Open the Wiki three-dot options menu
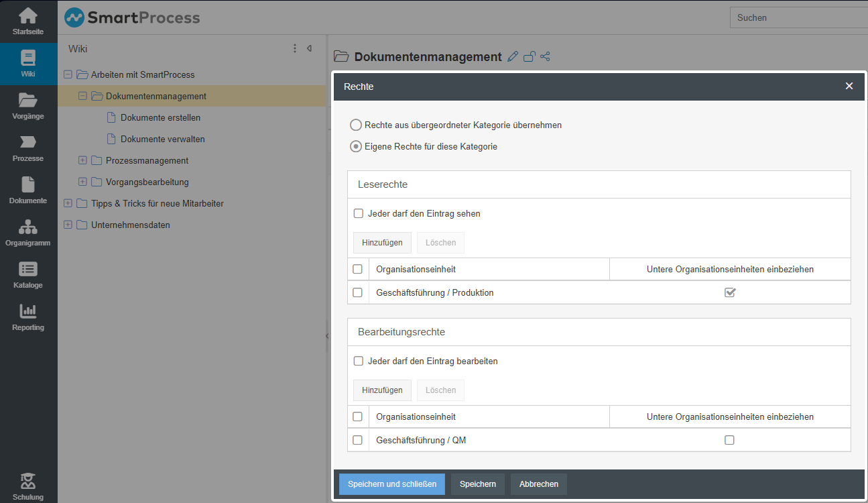The height and width of the screenshot is (503, 868). tap(295, 48)
